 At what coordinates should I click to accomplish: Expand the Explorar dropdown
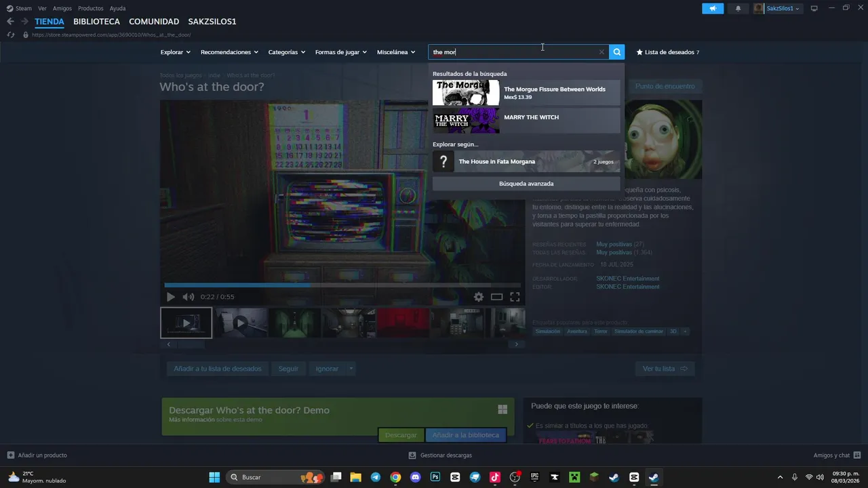coord(175,52)
